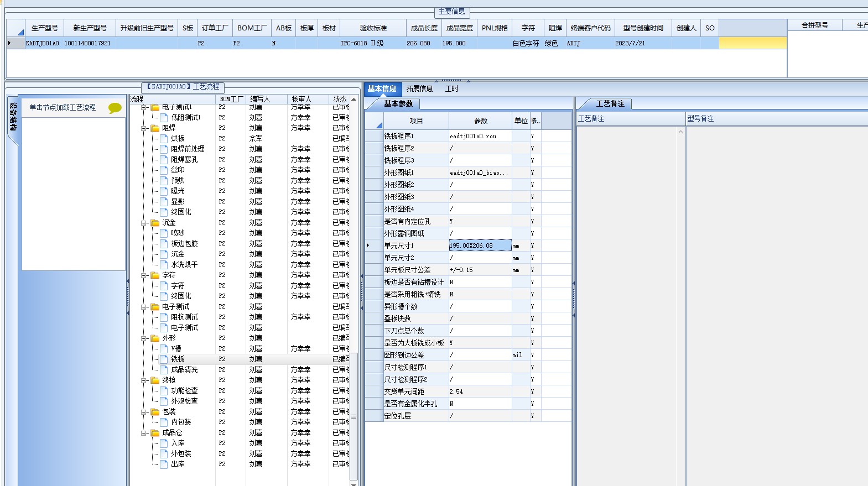Image resolution: width=868 pixels, height=486 pixels.
Task: Click the yellow speech bubble icon
Action: pos(115,108)
